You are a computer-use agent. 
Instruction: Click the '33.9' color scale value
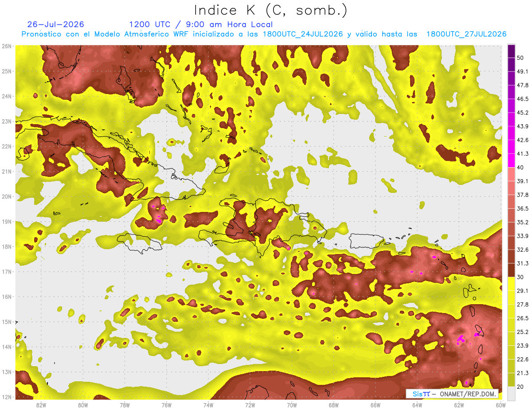pos(522,236)
